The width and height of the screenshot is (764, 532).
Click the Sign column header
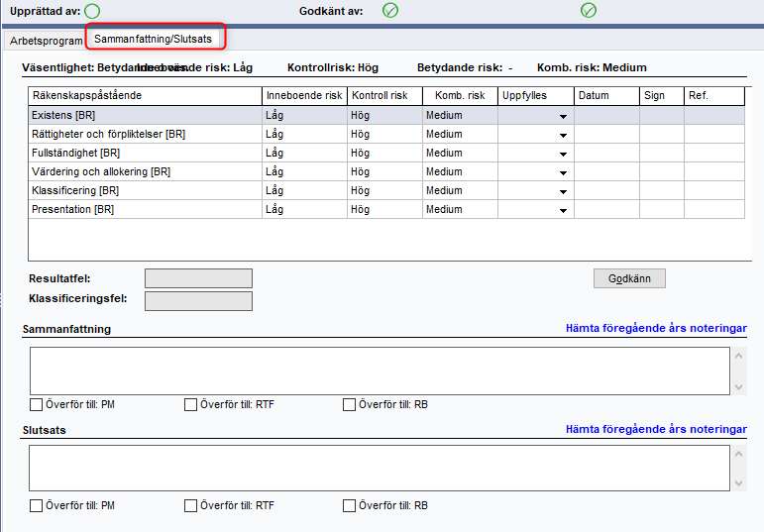tap(662, 96)
